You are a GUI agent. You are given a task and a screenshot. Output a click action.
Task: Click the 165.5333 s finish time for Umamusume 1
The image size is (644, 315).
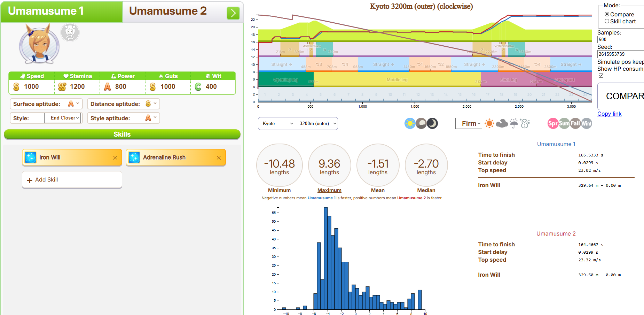point(591,155)
